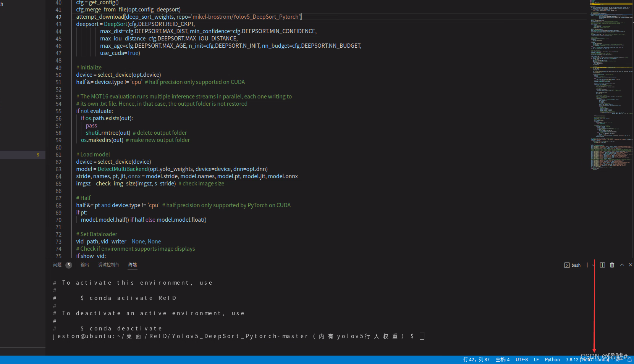Switch to the 调试控制台 (Debug Console) tab
This screenshot has height=364, width=634.
(108, 265)
